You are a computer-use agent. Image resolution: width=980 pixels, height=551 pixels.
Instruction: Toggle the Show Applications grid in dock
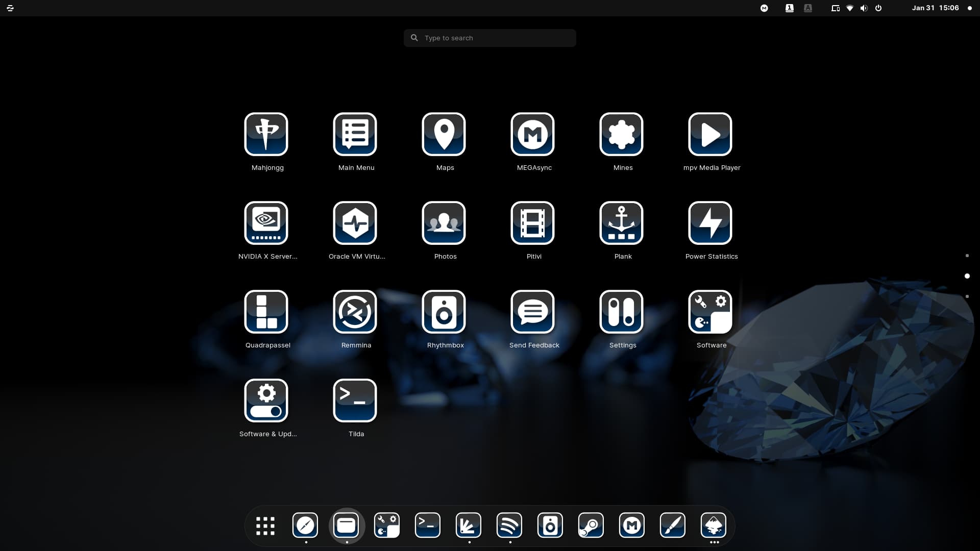coord(265,525)
